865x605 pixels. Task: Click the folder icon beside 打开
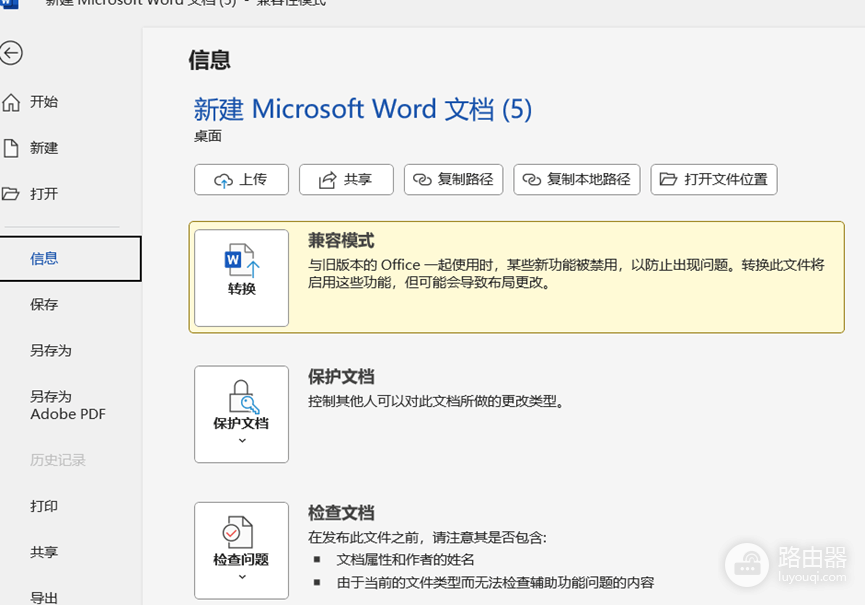[x=10, y=194]
